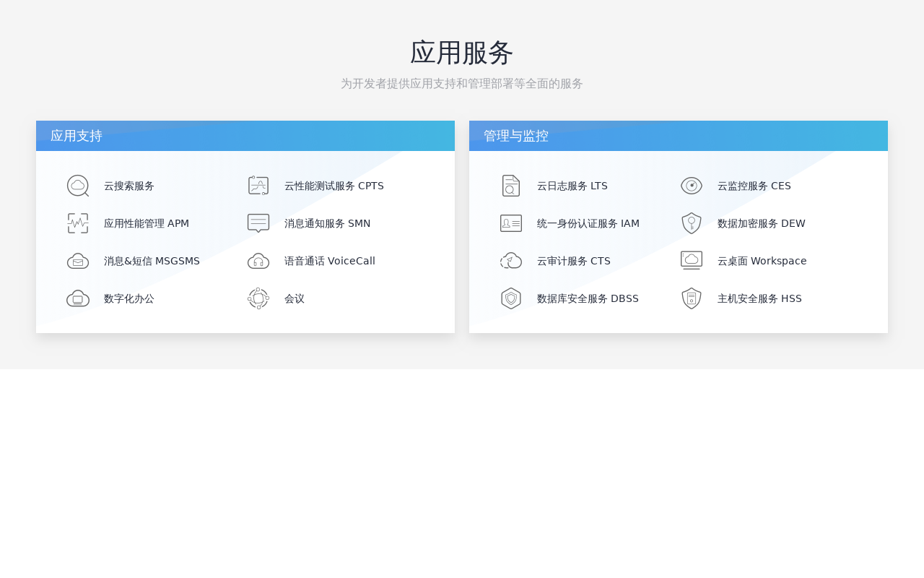The height and width of the screenshot is (578, 924).
Task: Click the 数据加密服务 DEW key shield icon
Action: (x=691, y=223)
